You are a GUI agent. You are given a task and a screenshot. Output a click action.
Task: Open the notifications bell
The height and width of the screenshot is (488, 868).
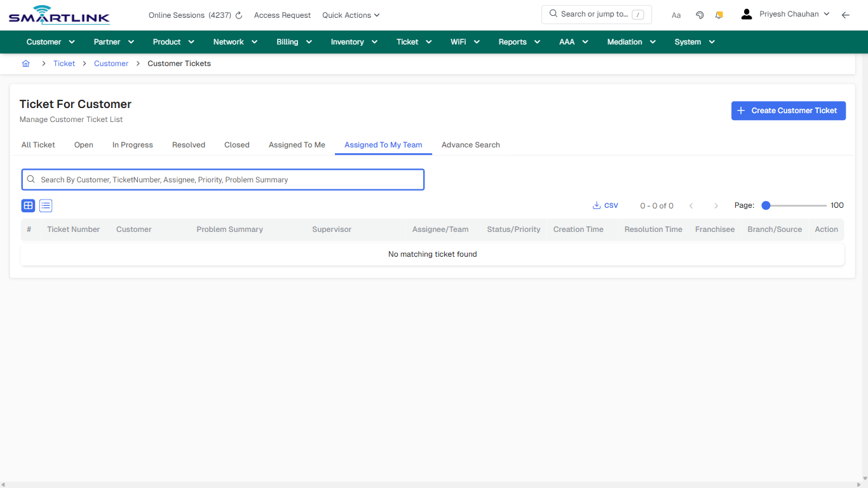tap(719, 15)
